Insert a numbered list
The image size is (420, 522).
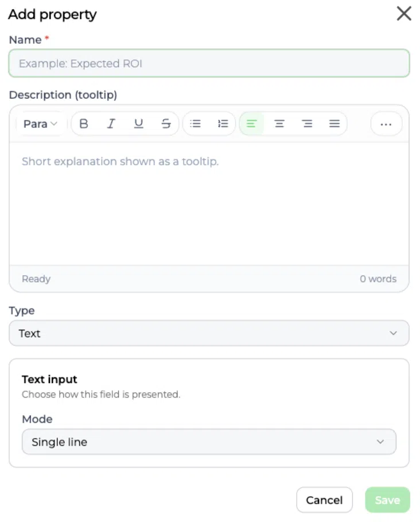[x=223, y=124]
